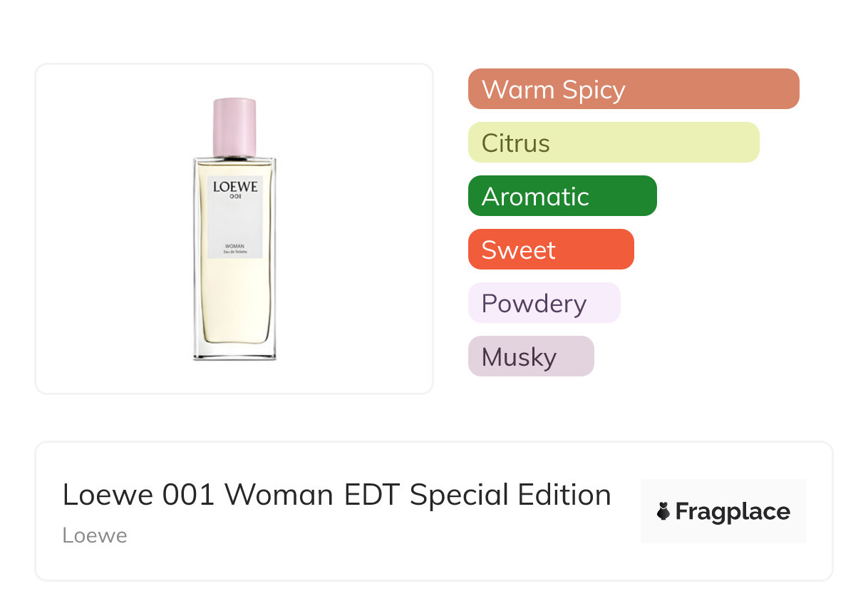Viewport: 868px width, 616px height.
Task: Click the pink cap of the bottle
Action: 234,127
